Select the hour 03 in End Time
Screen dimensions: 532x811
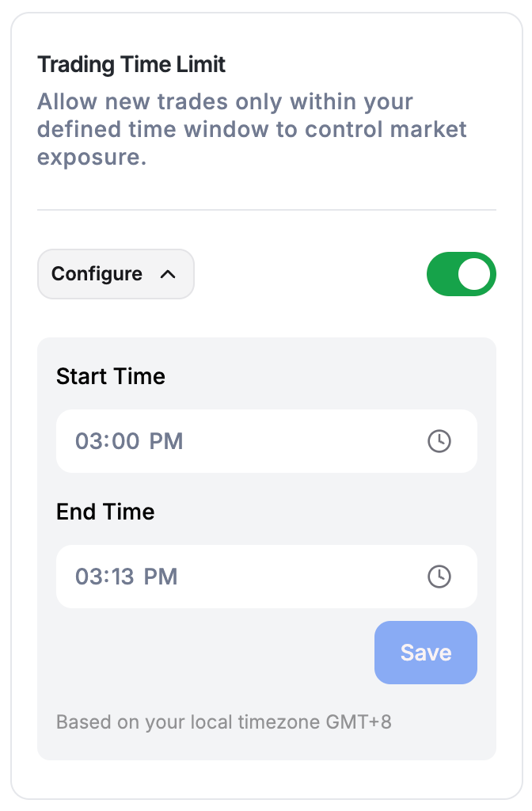89,577
